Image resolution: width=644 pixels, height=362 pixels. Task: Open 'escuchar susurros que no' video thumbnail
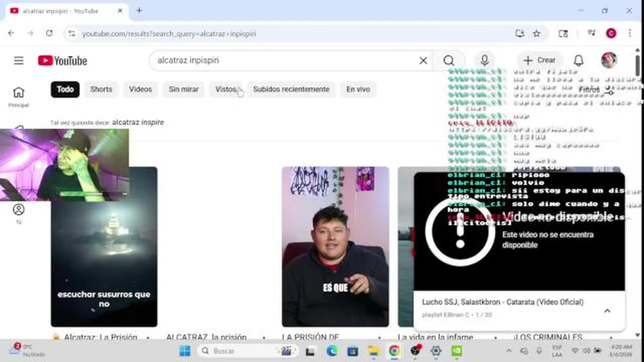click(x=104, y=246)
